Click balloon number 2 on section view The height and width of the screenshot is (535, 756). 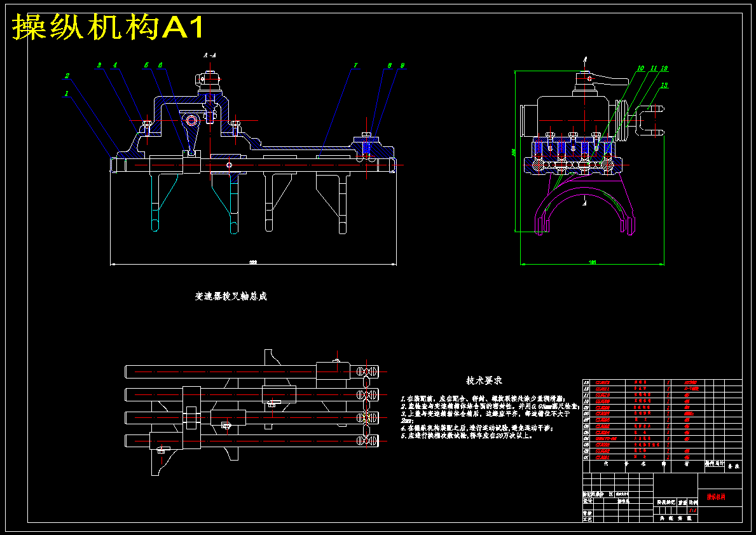(67, 75)
